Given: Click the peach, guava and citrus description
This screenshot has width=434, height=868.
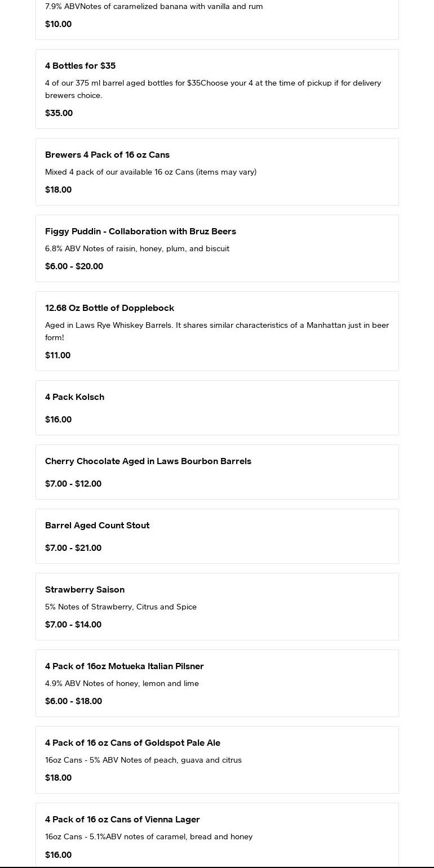Looking at the screenshot, I should coord(143,760).
